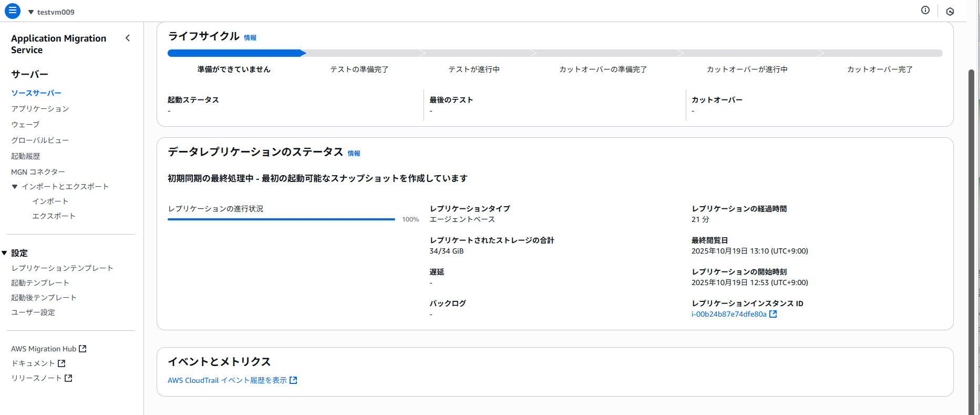
Task: Click external link icon next to AWS Migration Hub
Action: click(x=82, y=349)
